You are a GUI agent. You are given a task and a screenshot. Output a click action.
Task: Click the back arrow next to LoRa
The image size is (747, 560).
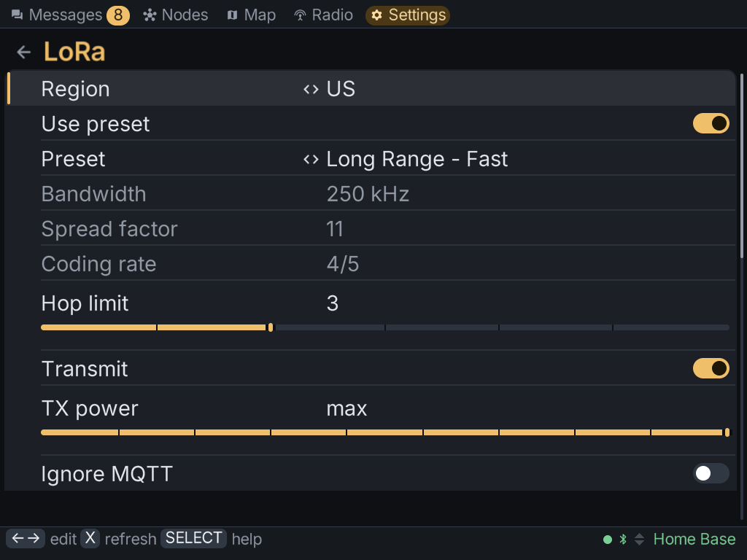coord(23,52)
